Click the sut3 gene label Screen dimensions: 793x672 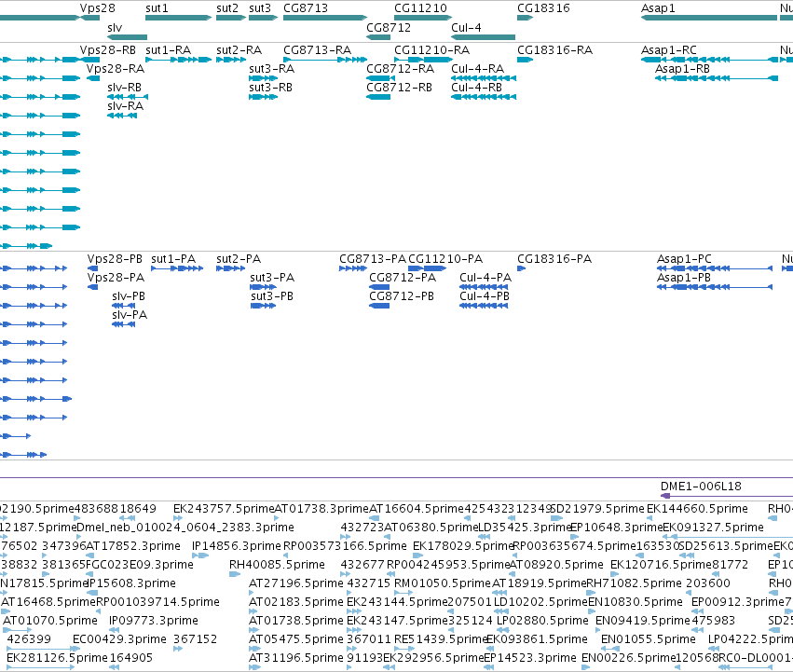click(260, 8)
